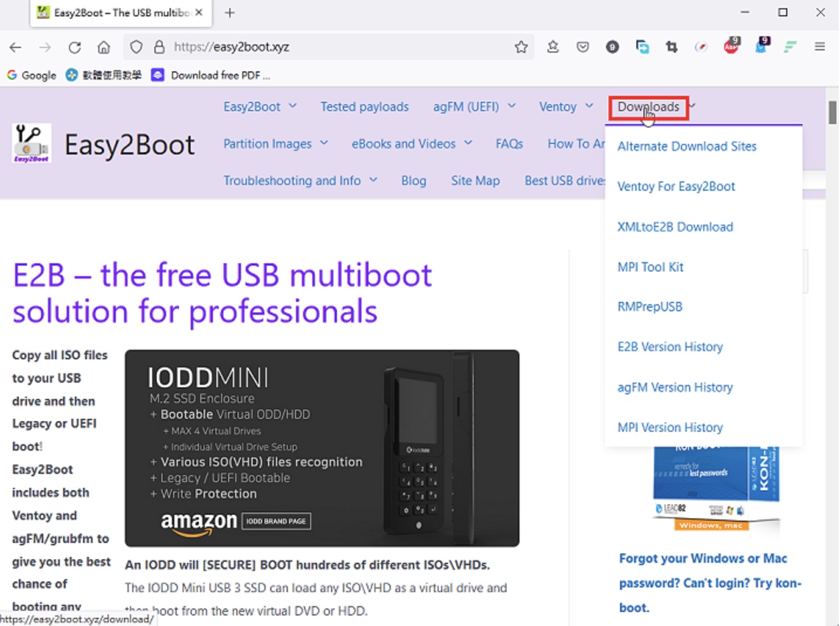Click the browser forward arrow

45,47
